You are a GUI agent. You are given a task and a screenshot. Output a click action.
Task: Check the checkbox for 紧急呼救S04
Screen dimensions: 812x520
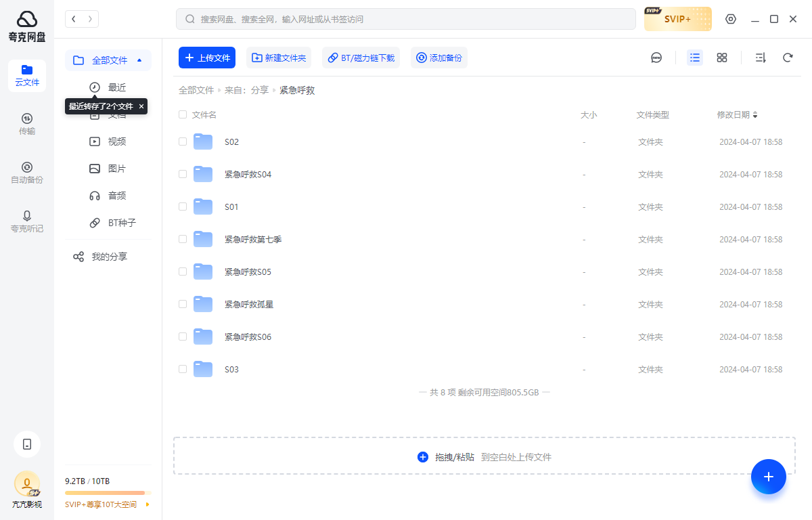(x=183, y=174)
